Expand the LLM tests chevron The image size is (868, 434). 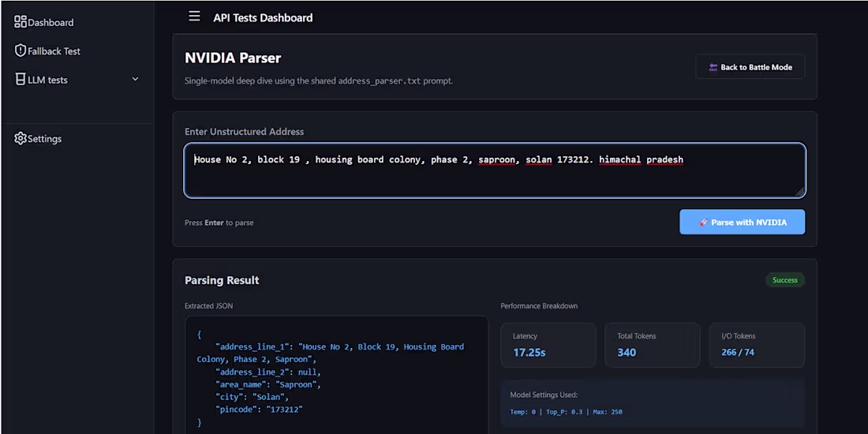[135, 79]
